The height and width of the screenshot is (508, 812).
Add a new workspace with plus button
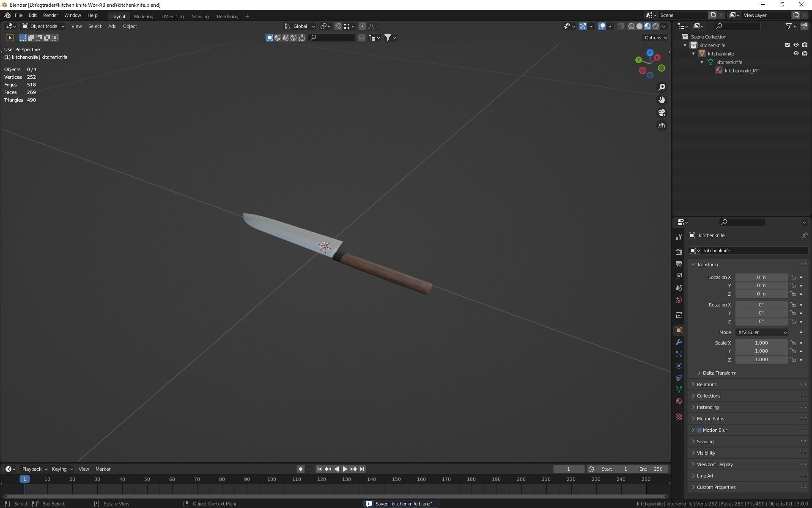(247, 17)
